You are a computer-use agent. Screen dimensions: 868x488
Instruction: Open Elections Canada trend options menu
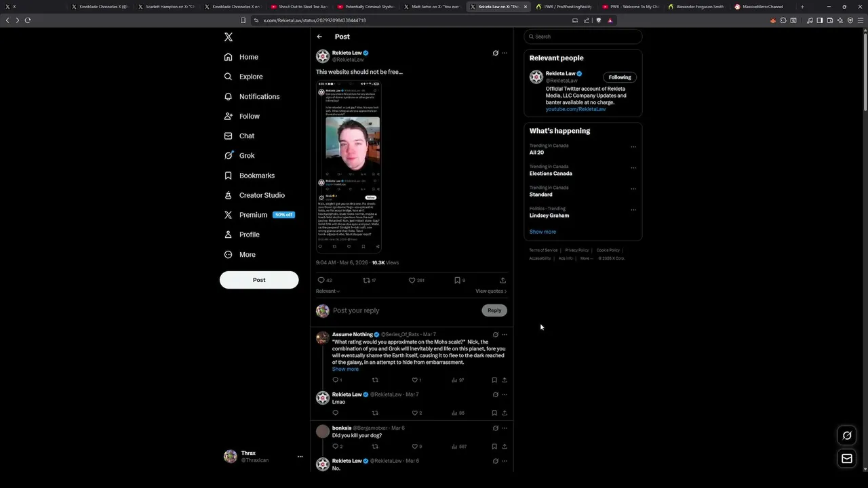pyautogui.click(x=633, y=168)
